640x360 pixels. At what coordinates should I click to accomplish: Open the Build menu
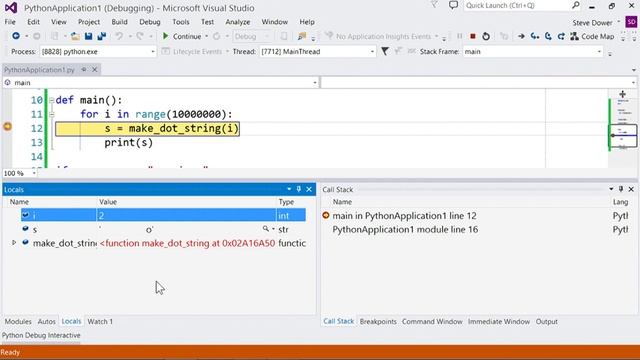tap(119, 22)
